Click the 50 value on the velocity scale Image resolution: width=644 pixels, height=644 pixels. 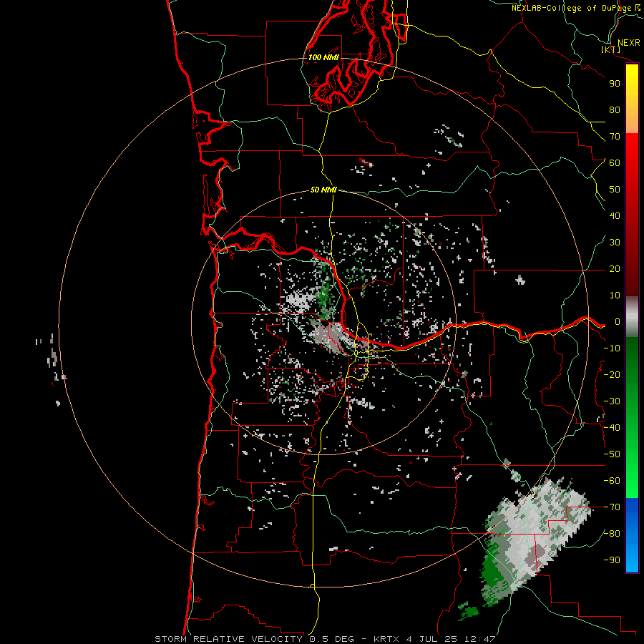[x=615, y=190]
